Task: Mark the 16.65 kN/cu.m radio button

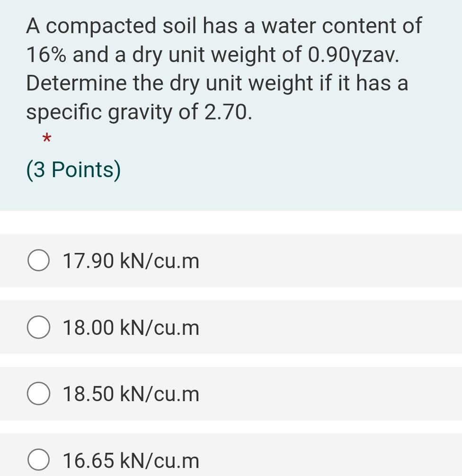Action: click(38, 460)
